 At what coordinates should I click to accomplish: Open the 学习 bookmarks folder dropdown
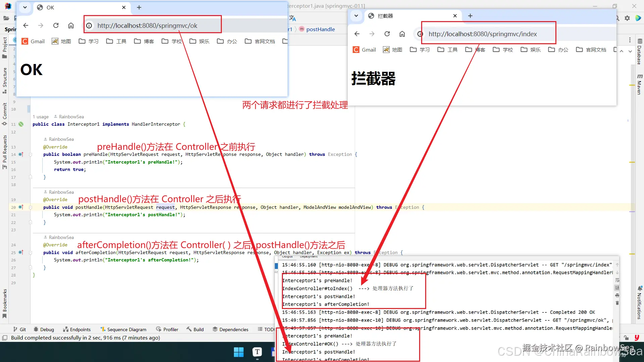88,41
